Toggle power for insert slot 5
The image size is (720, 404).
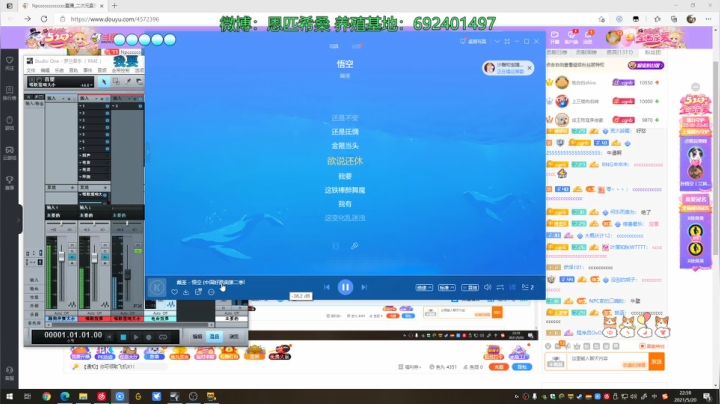point(107,135)
